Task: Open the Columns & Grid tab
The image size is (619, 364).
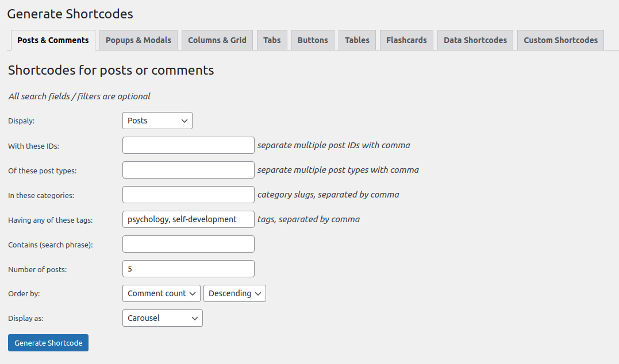Action: pos(217,40)
